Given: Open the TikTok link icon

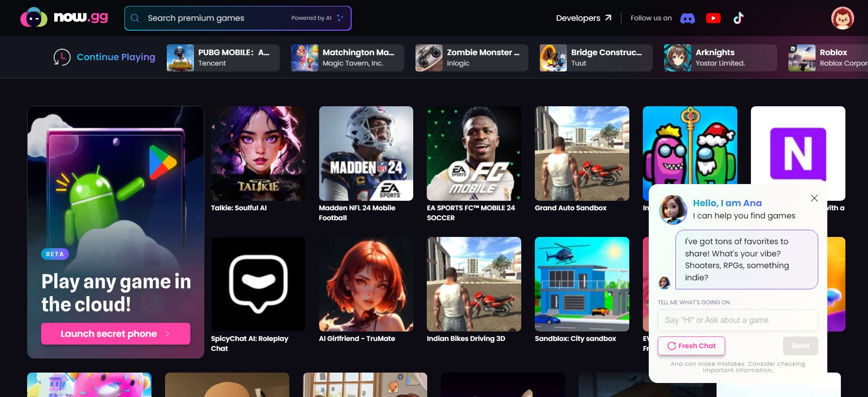Looking at the screenshot, I should coord(738,18).
